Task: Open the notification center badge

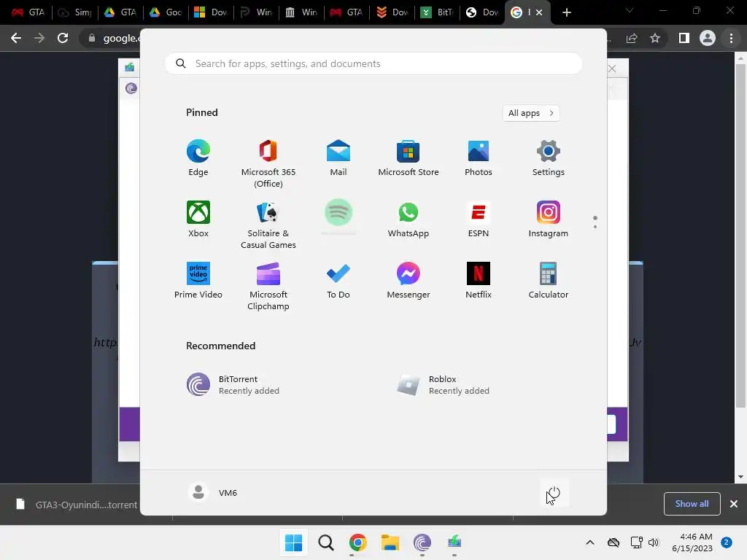Action: click(727, 542)
